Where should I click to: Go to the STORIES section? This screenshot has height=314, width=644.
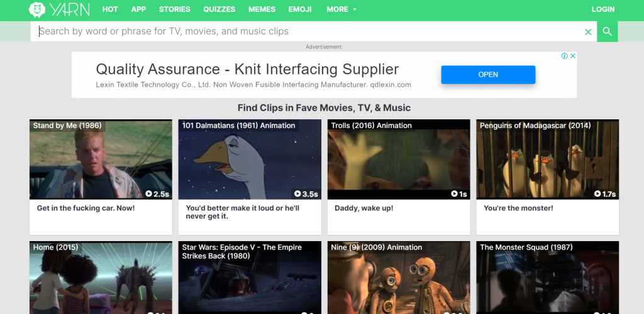pos(175,9)
